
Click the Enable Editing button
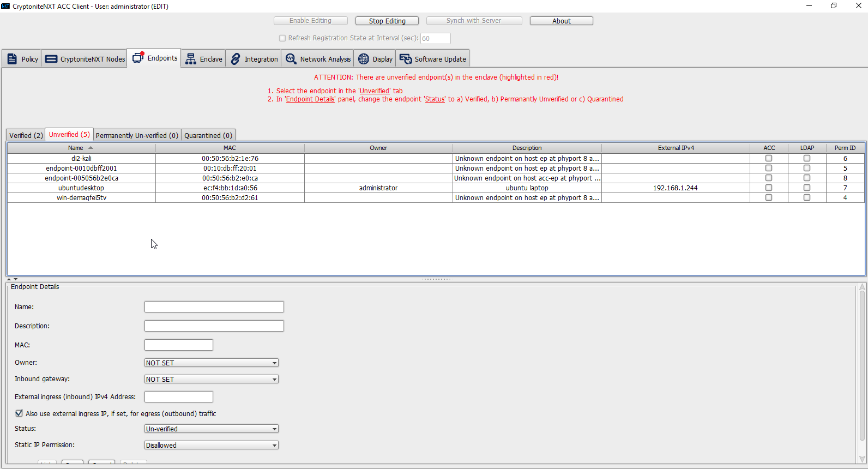(310, 21)
